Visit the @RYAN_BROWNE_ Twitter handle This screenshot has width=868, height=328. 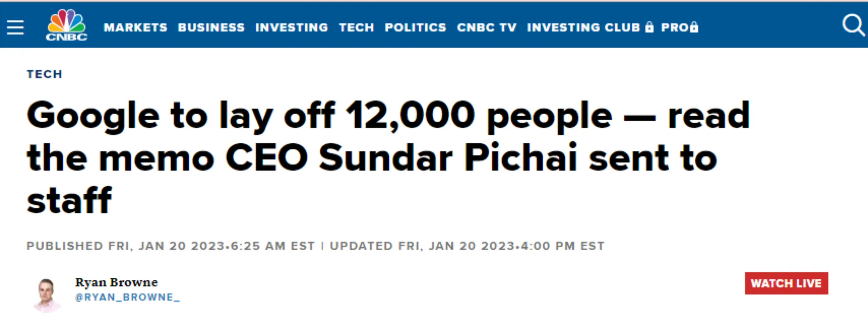click(128, 298)
